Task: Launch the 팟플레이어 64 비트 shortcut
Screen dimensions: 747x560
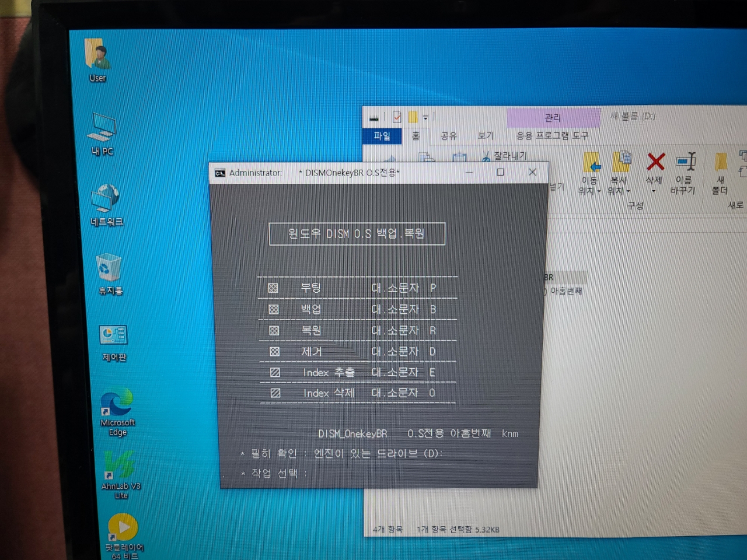Action: (x=124, y=537)
